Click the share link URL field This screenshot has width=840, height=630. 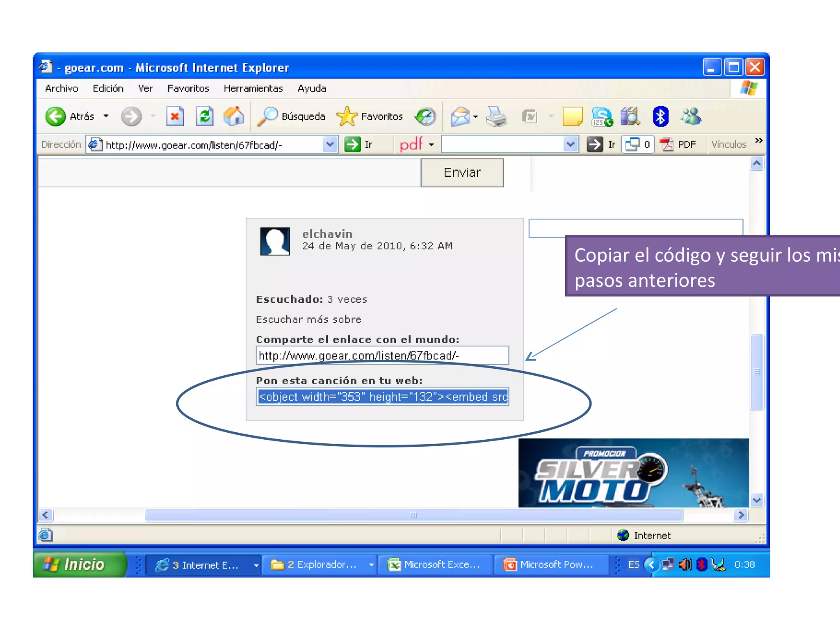pyautogui.click(x=382, y=355)
